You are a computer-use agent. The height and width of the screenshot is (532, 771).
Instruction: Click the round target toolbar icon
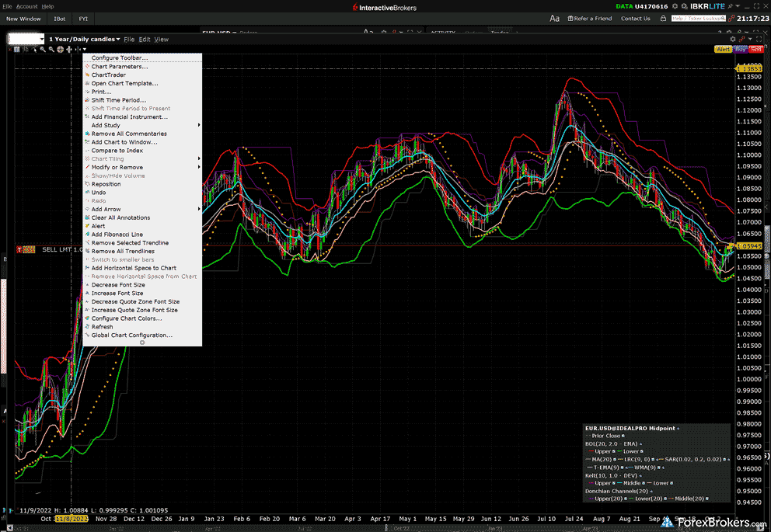pos(60,49)
